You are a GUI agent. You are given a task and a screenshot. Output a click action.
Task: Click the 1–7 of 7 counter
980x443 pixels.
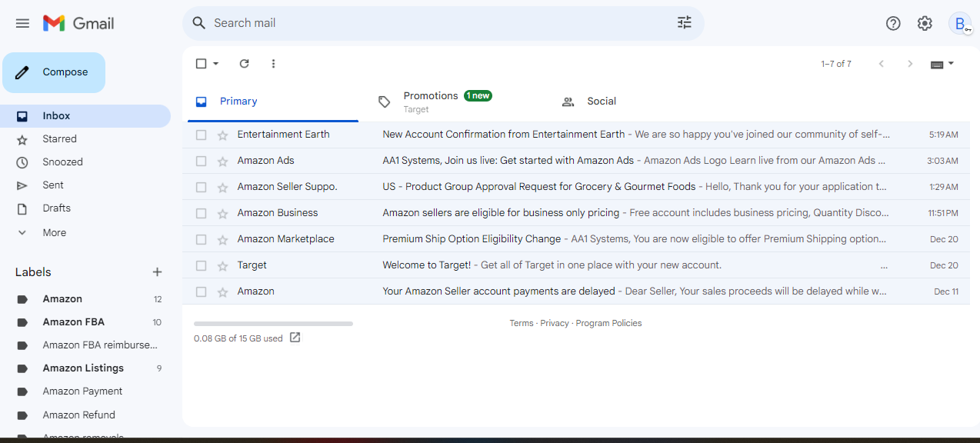tap(836, 64)
